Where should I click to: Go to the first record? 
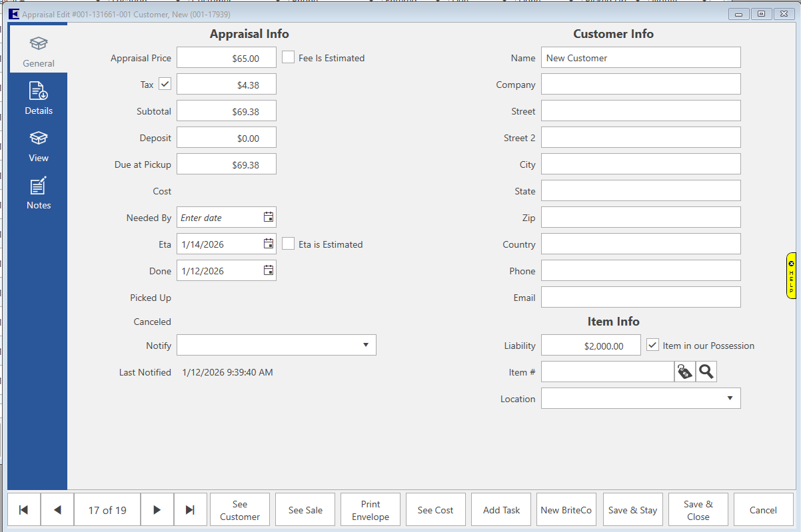click(24, 510)
